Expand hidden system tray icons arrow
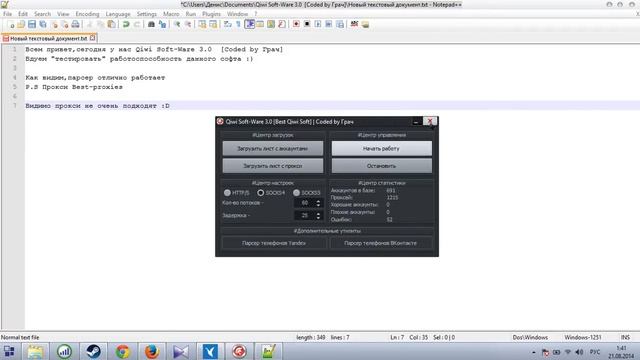 [534, 352]
